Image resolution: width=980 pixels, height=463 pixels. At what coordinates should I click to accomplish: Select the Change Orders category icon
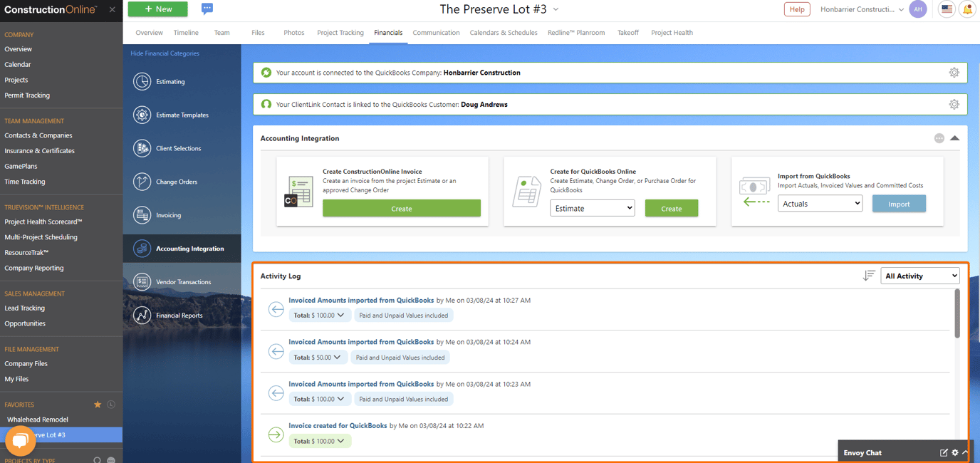click(x=143, y=182)
